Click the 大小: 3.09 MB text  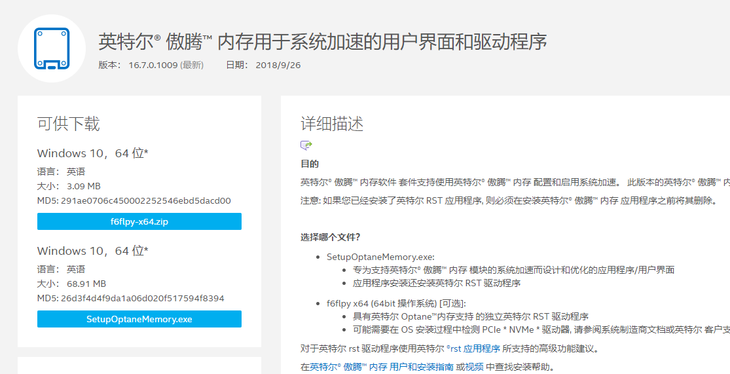point(69,186)
